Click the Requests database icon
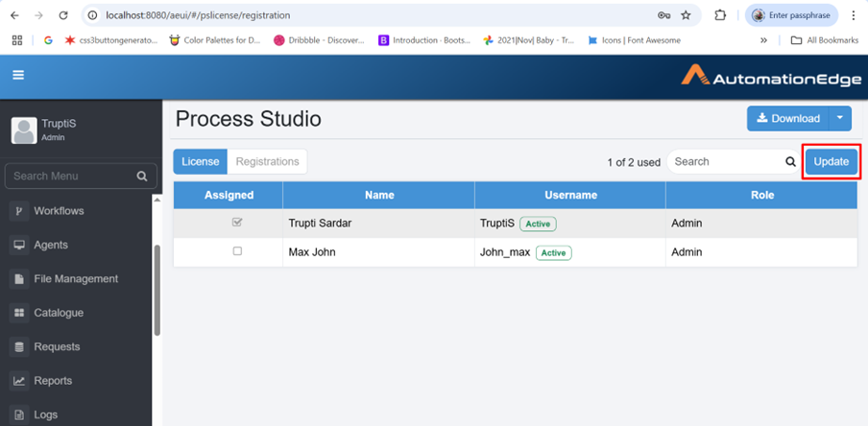 [x=19, y=347]
